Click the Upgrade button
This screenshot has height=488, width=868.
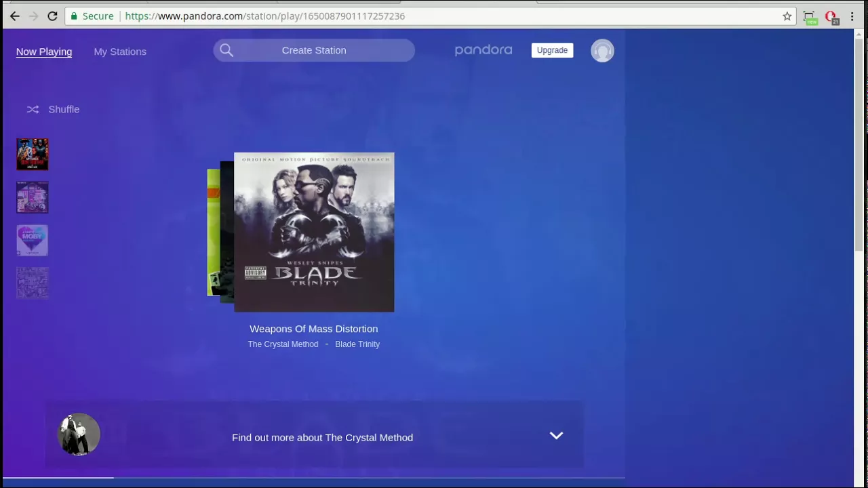point(552,50)
